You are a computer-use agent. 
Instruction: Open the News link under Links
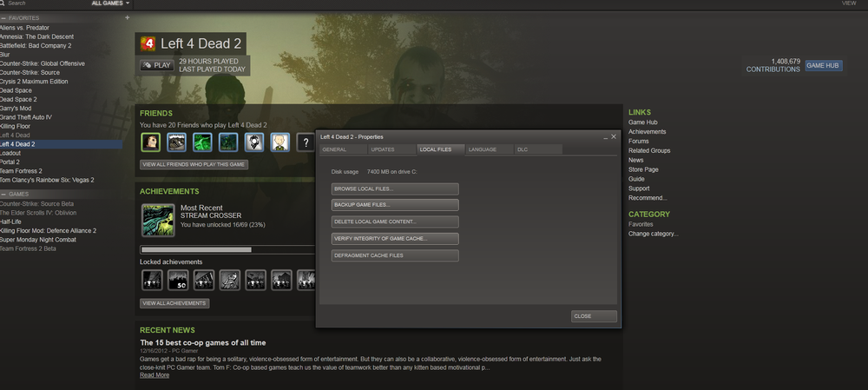pyautogui.click(x=635, y=160)
